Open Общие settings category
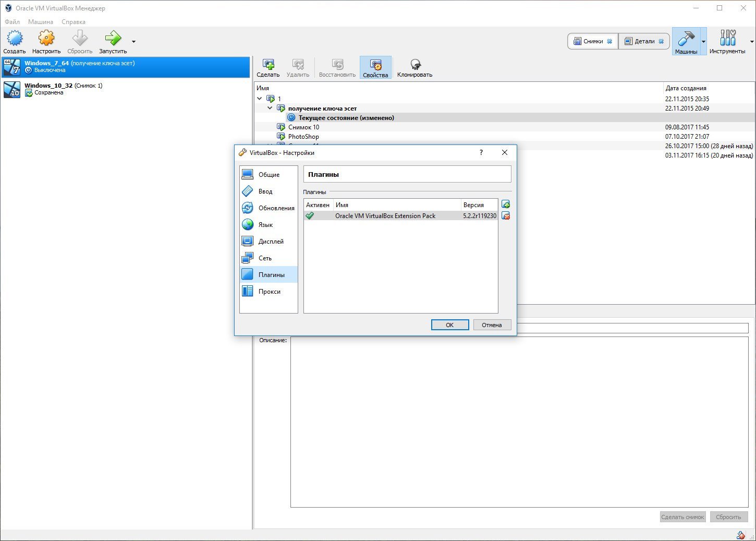Viewport: 756px width, 541px height. pos(269,174)
